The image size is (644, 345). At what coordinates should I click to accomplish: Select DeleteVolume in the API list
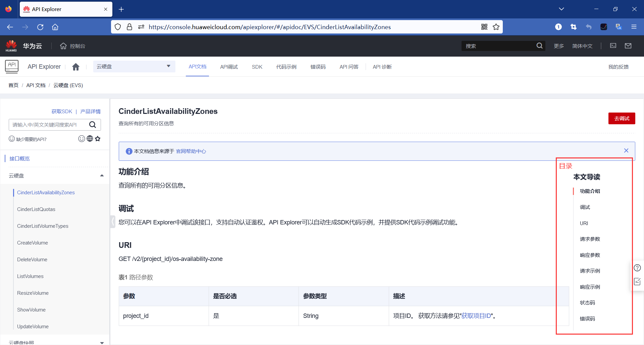coord(32,260)
